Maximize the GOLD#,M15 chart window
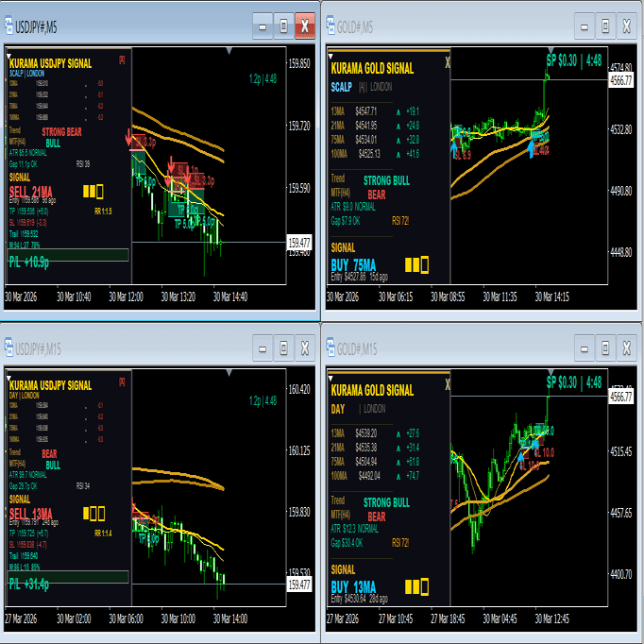This screenshot has width=644, height=644. [x=605, y=348]
